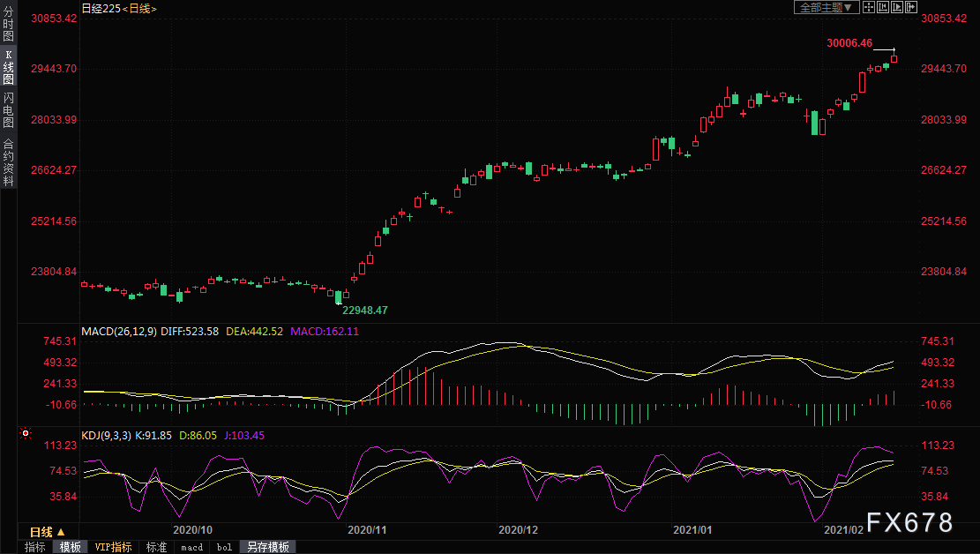
Task: Select the 指标 bottom tab
Action: point(35,547)
